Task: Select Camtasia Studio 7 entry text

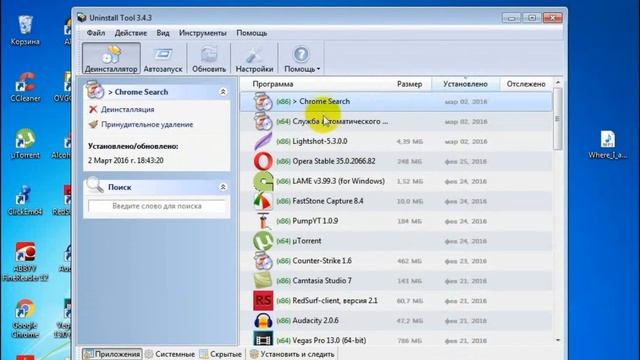Action: pyautogui.click(x=322, y=281)
